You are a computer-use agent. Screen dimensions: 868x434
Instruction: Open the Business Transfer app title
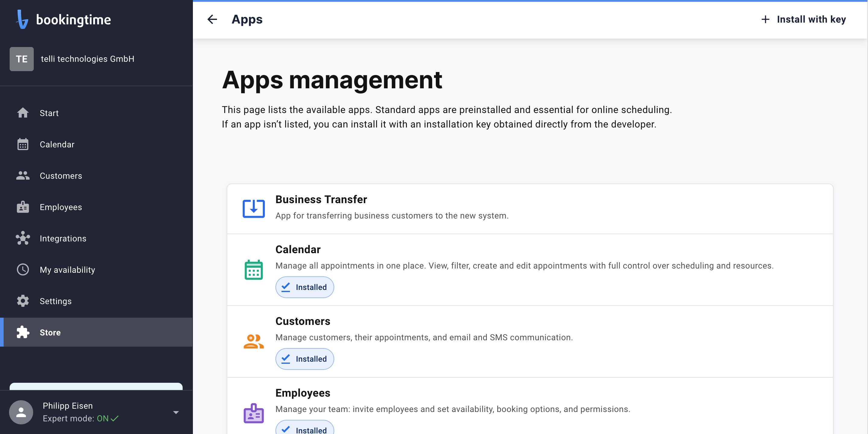pyautogui.click(x=321, y=199)
